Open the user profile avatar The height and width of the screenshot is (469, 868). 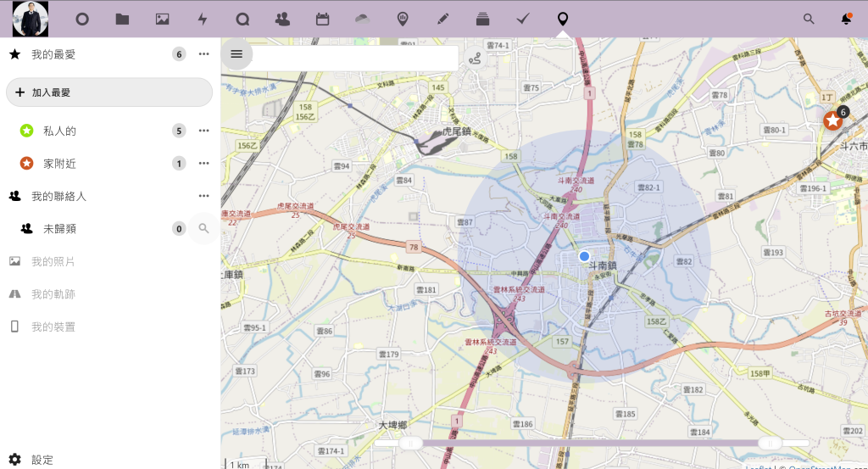click(31, 19)
